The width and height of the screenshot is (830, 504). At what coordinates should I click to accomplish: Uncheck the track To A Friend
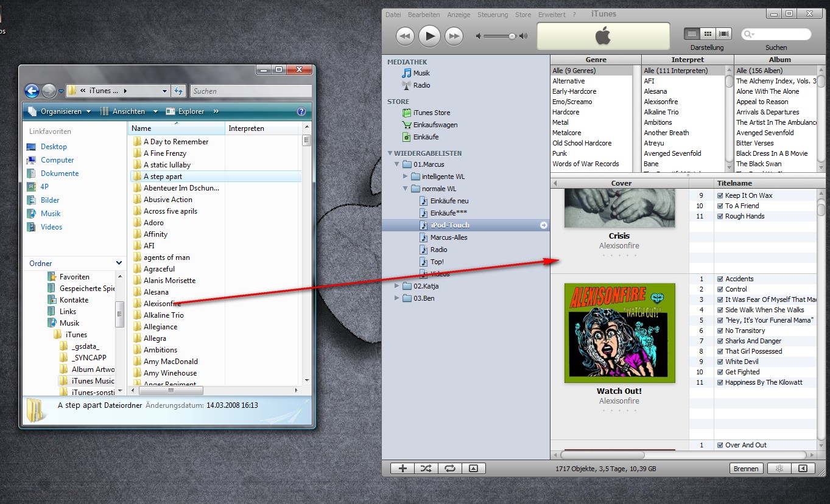point(720,206)
